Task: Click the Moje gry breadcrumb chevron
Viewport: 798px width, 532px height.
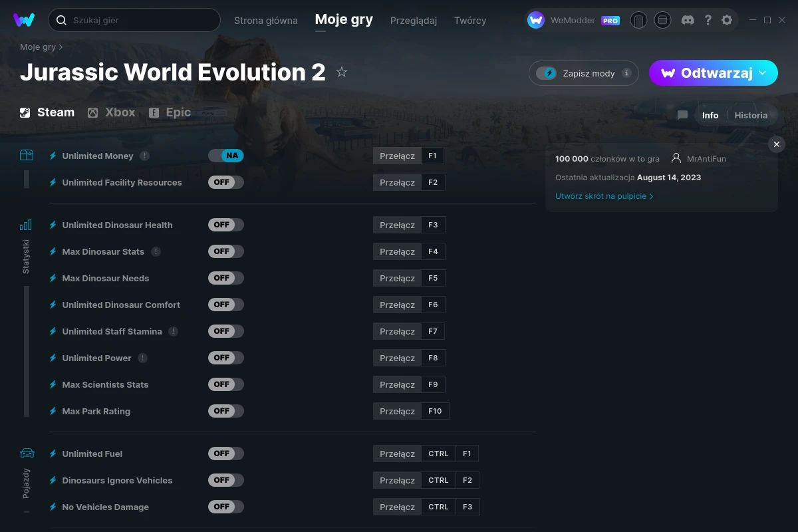Action: point(61,47)
